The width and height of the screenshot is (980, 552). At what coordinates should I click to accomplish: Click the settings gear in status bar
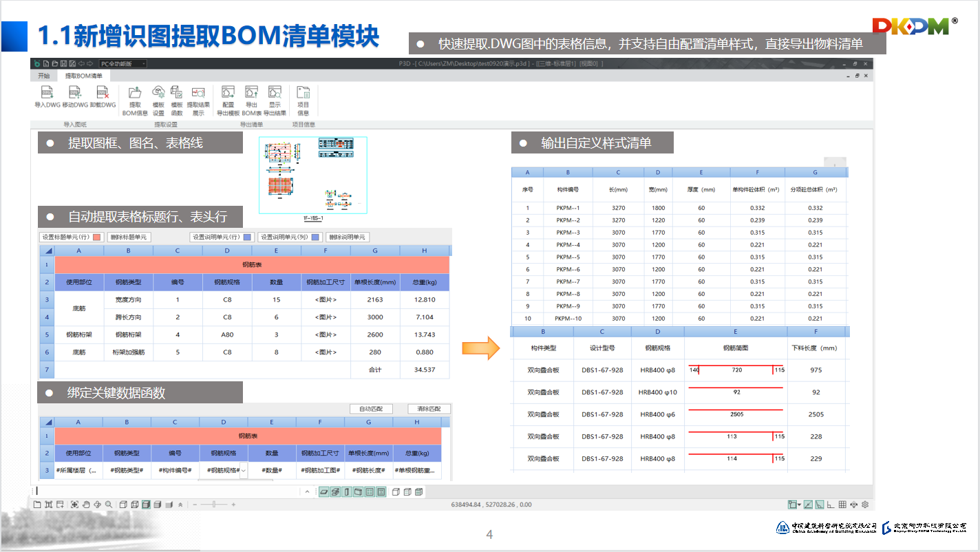(x=865, y=505)
